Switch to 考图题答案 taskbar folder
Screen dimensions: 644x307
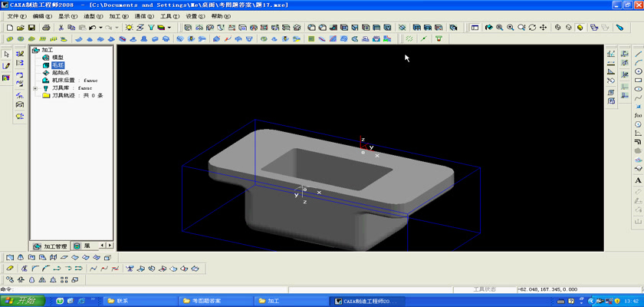coord(215,301)
